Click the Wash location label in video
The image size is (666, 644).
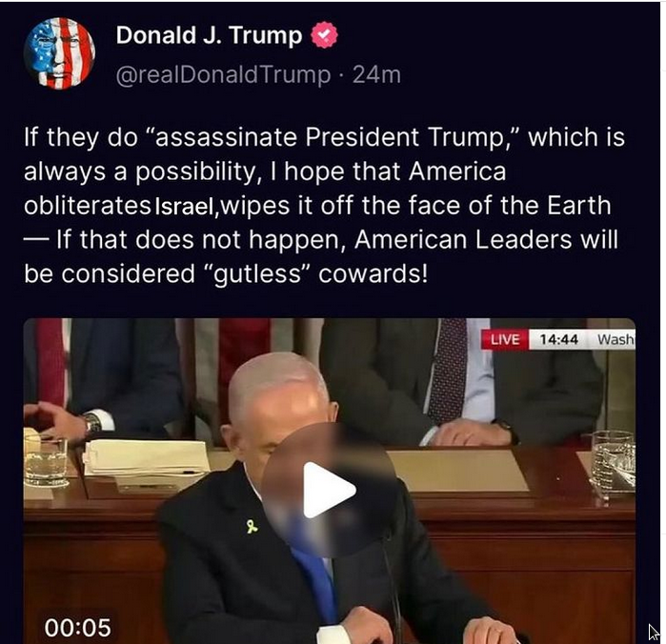point(616,339)
